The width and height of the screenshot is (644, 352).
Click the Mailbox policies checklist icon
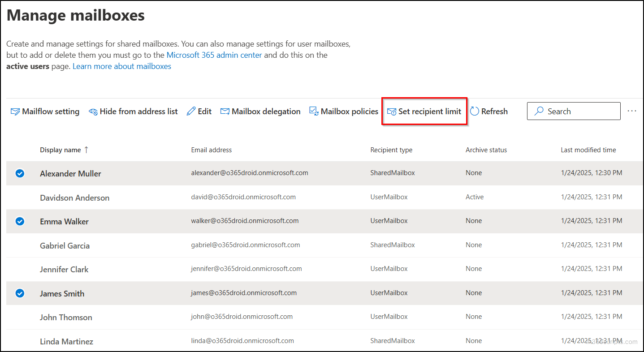click(x=313, y=111)
